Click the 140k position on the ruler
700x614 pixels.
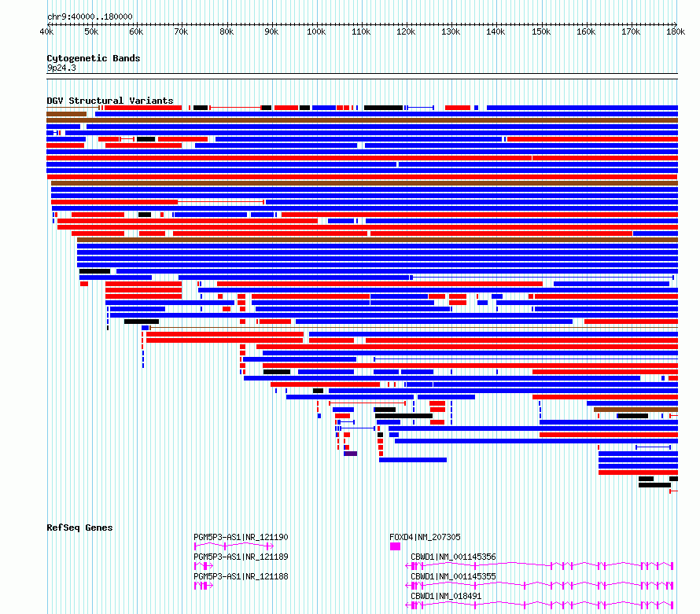click(496, 31)
